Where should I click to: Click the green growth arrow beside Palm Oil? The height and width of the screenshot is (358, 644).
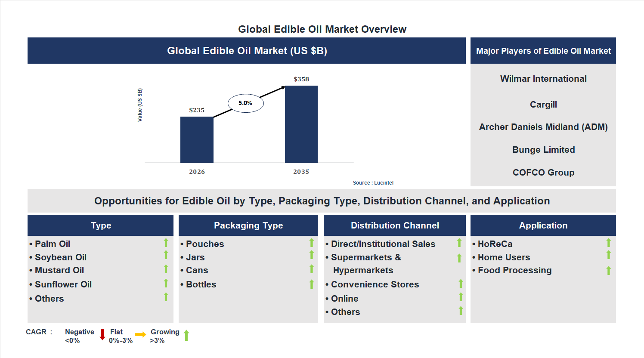tap(166, 243)
